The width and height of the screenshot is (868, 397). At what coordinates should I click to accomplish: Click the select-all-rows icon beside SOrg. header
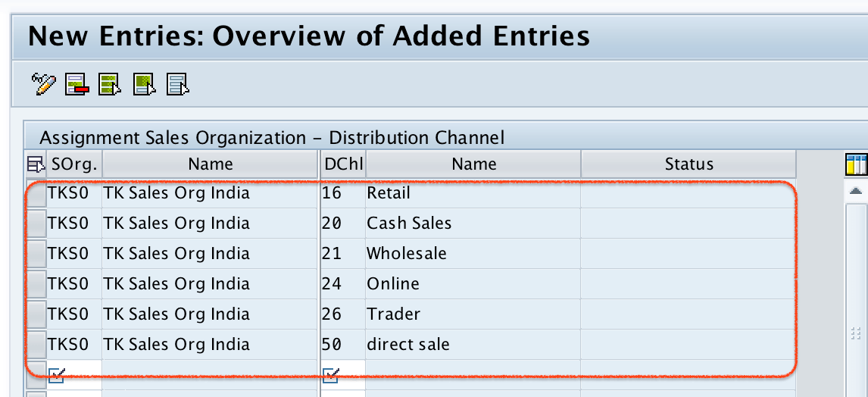[36, 164]
